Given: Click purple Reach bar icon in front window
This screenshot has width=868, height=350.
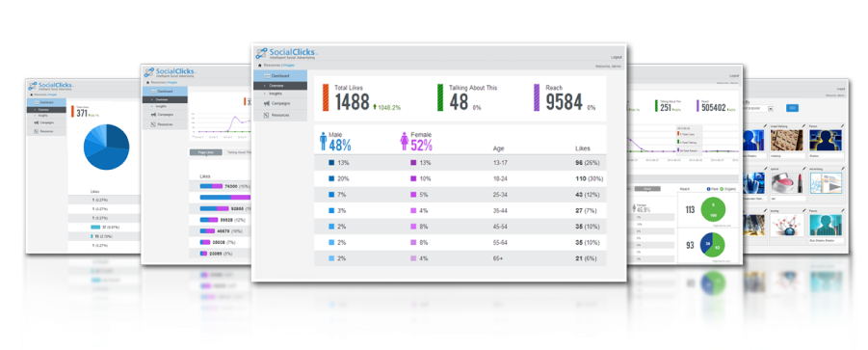Looking at the screenshot, I should [537, 97].
